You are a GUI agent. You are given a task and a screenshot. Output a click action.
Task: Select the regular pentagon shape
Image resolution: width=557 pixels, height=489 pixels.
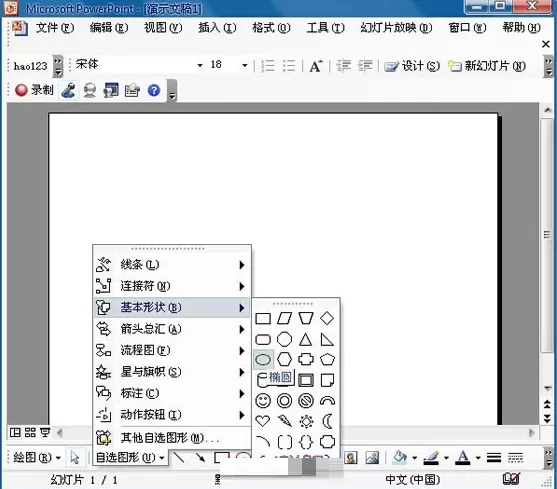(x=327, y=359)
